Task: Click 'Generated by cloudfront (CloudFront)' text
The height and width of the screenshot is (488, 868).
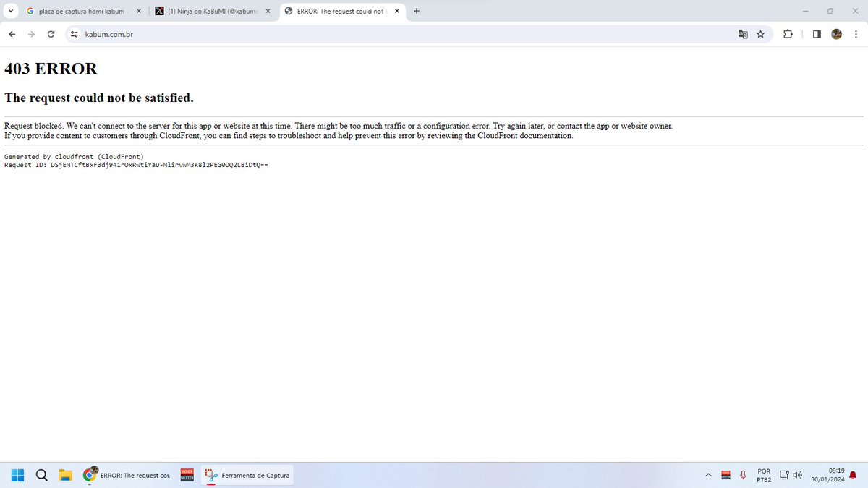Action: pos(74,157)
